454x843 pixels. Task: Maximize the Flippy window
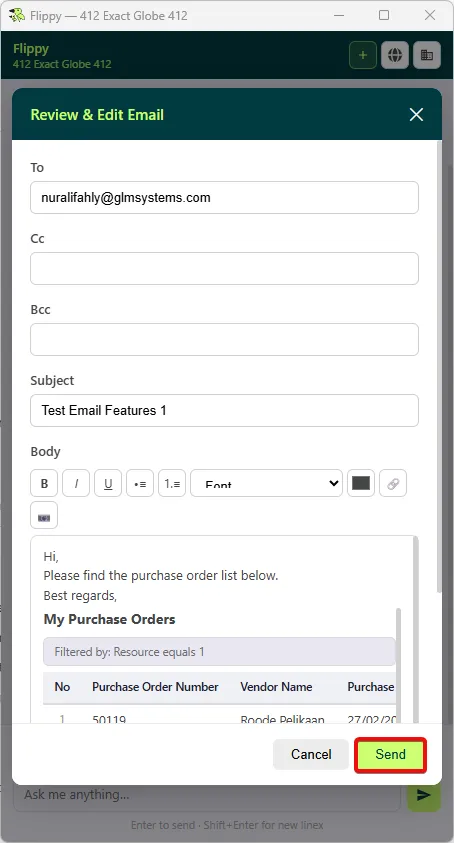coord(384,15)
